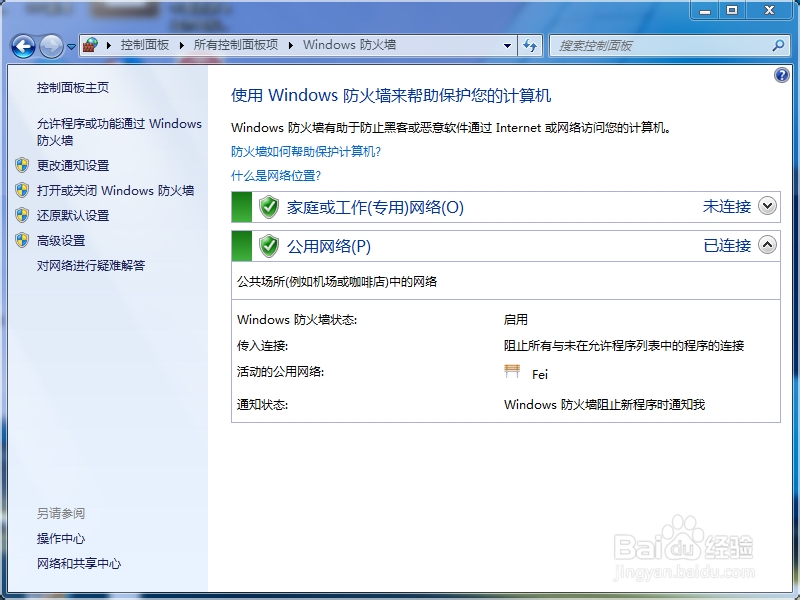Viewport: 800px width, 600px height.
Task: Click the Forward navigation arrow button
Action: 51,46
